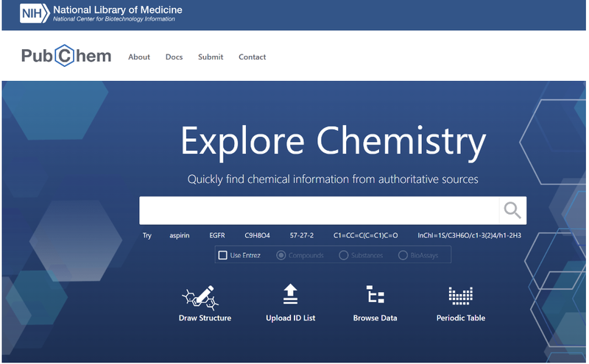This screenshot has width=589, height=364.
Task: Click the PubChem logo
Action: point(66,57)
